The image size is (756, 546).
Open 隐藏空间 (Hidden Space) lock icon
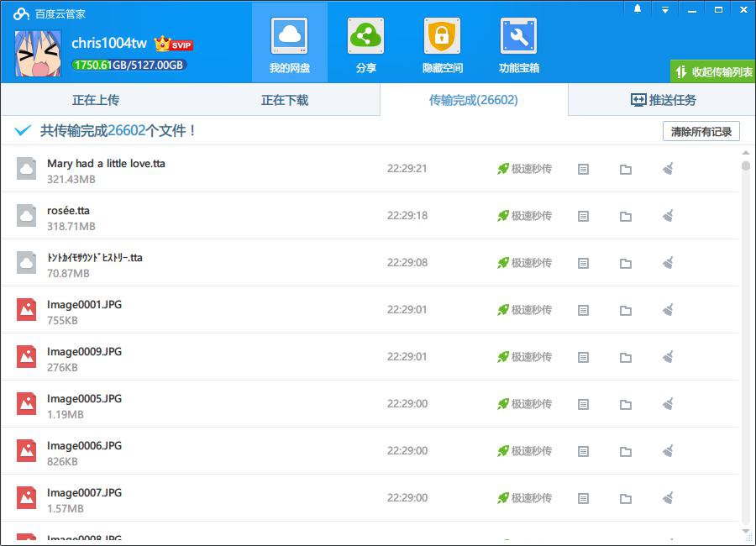442,44
